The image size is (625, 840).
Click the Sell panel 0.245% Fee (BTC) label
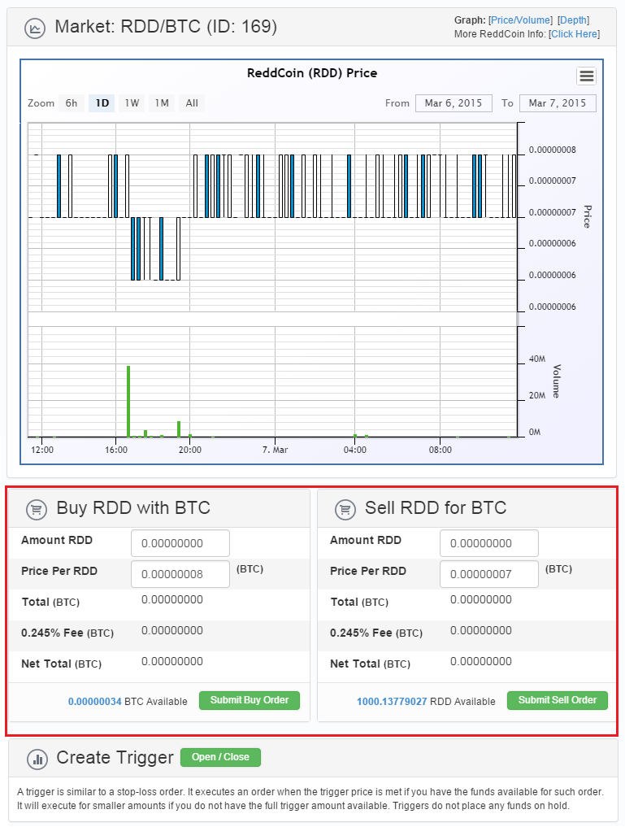tap(376, 633)
